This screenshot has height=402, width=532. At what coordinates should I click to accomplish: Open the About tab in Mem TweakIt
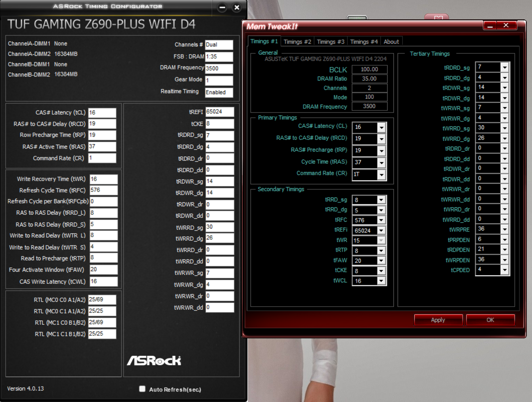pos(391,42)
